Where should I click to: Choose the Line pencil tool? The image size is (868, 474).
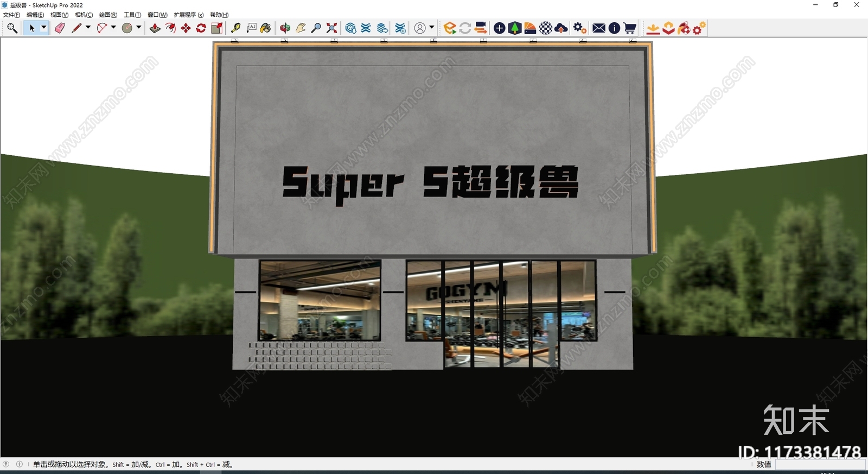76,28
